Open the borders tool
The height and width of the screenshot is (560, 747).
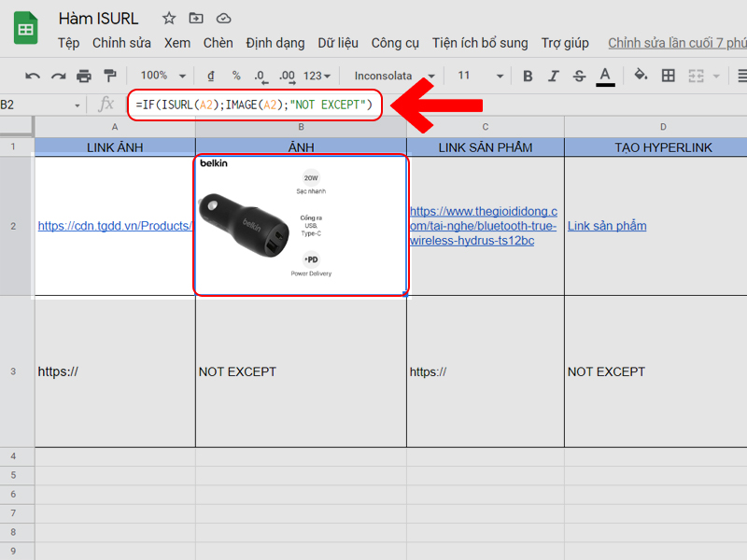[x=669, y=76]
